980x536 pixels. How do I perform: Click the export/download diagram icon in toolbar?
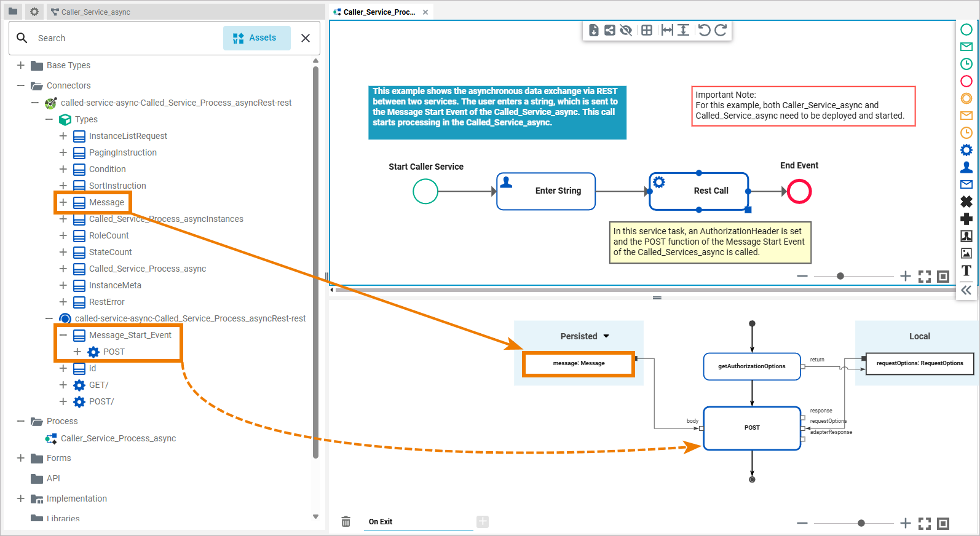point(593,30)
